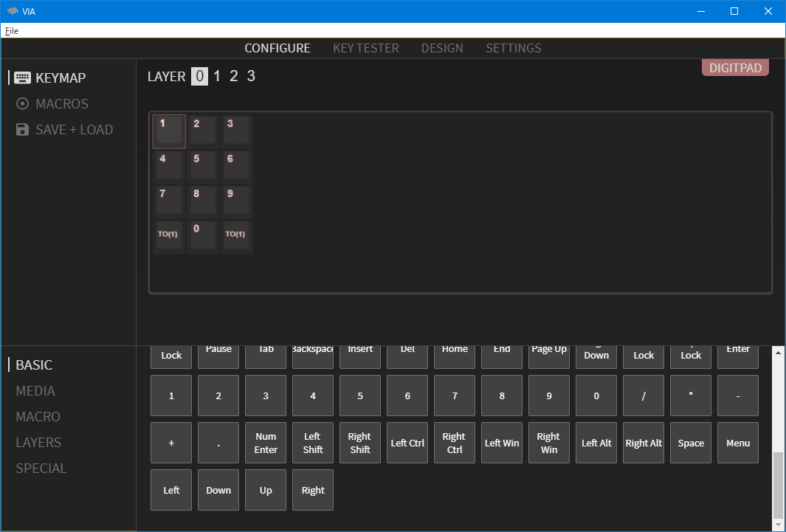Screen dimensions: 786x532
Task: Select the 5 key on the keypad layout
Action: coord(202,165)
